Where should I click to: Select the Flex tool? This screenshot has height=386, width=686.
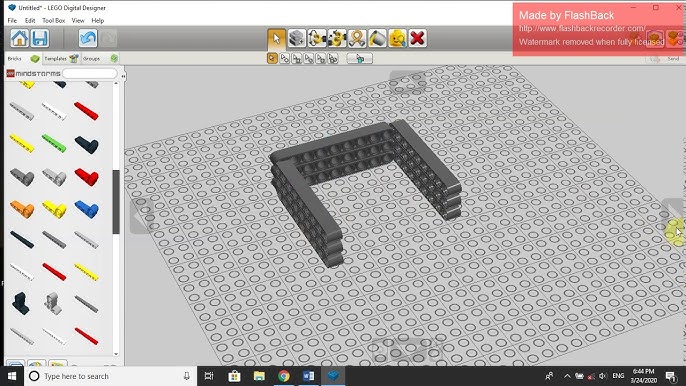pyautogui.click(x=357, y=39)
